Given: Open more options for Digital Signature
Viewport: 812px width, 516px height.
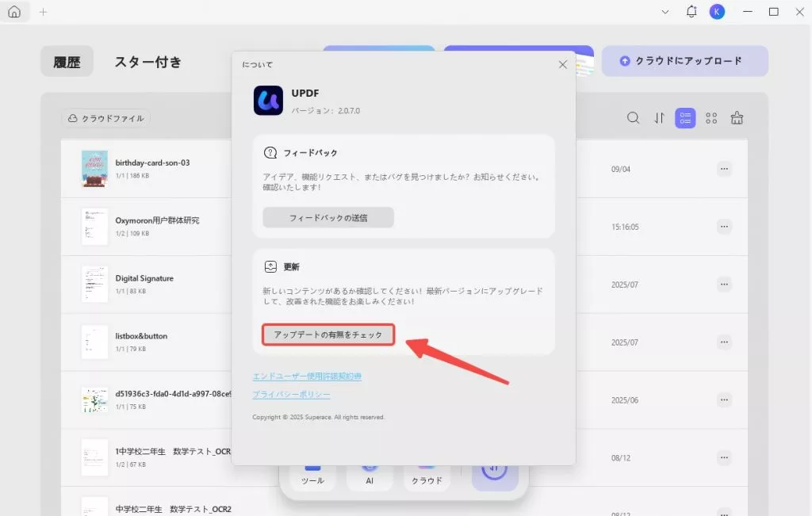Looking at the screenshot, I should (x=724, y=284).
